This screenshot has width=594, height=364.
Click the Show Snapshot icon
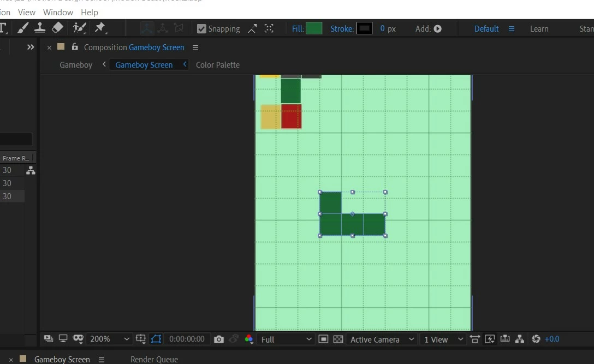[234, 339]
